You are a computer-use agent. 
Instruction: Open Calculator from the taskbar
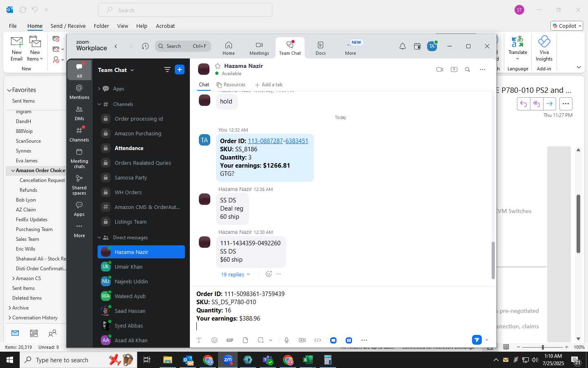click(x=327, y=360)
